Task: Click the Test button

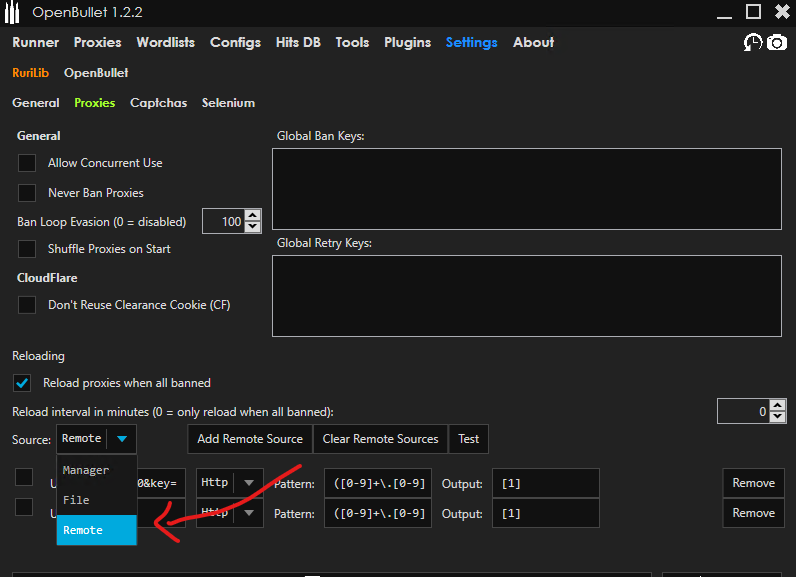Action: 468,439
